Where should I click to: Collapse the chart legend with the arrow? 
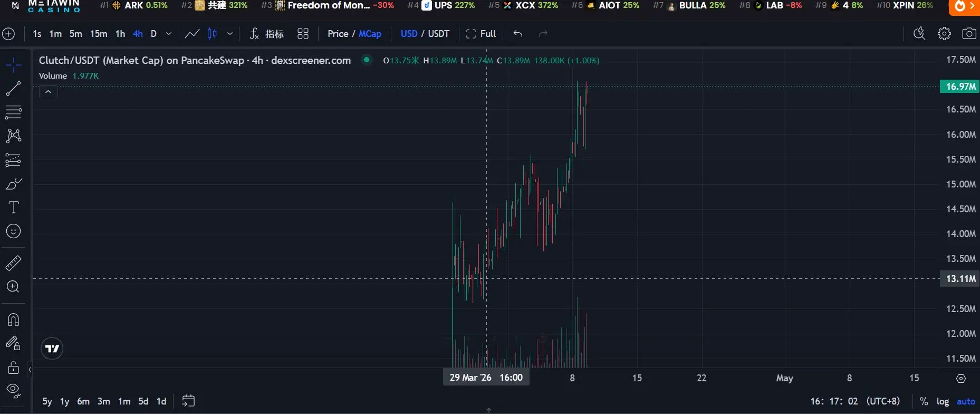(x=48, y=92)
